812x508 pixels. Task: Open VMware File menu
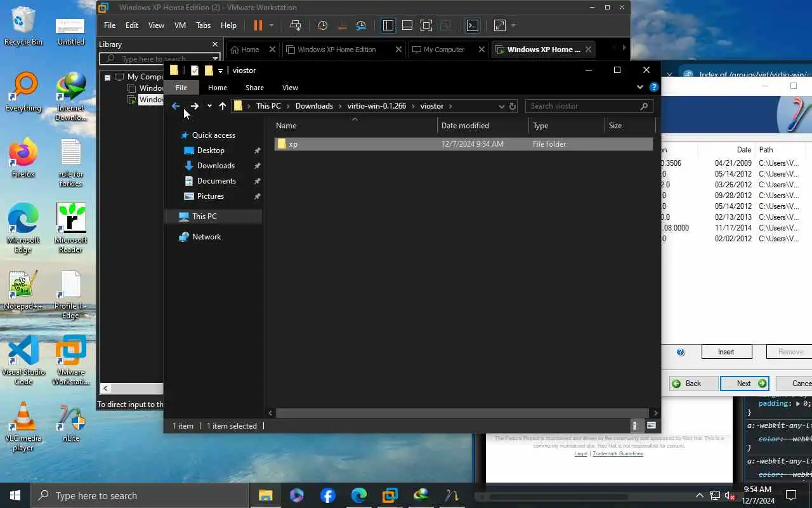110,25
